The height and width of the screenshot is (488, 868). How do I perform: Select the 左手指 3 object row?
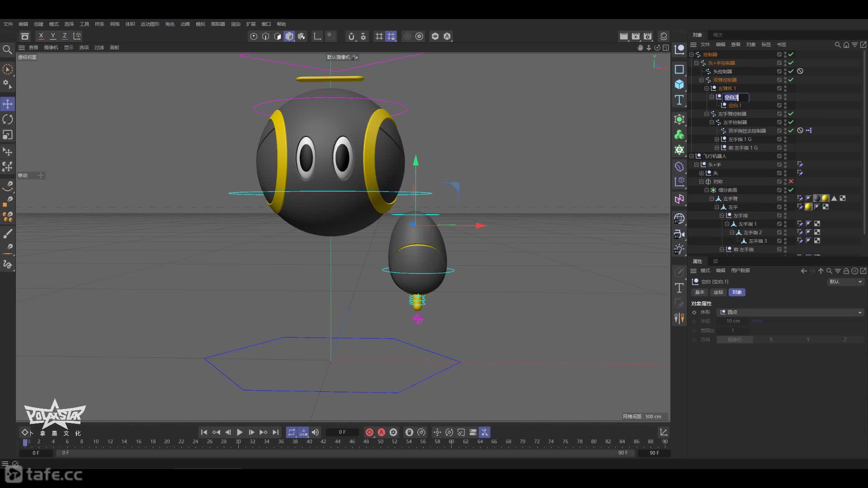point(758,241)
